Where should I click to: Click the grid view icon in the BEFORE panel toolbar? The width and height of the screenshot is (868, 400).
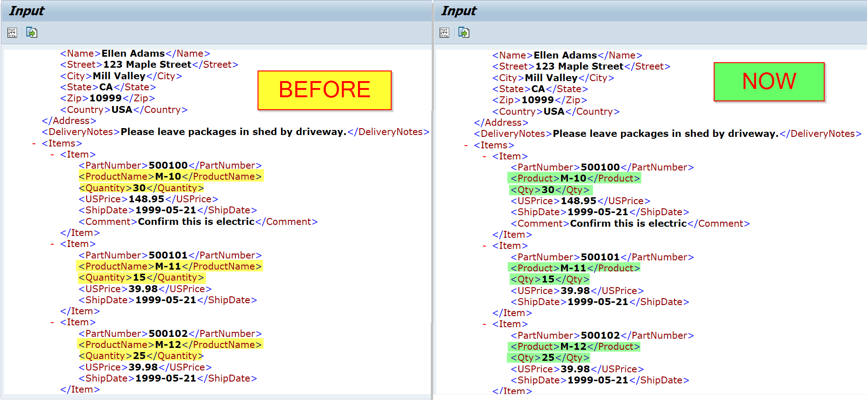click(12, 33)
